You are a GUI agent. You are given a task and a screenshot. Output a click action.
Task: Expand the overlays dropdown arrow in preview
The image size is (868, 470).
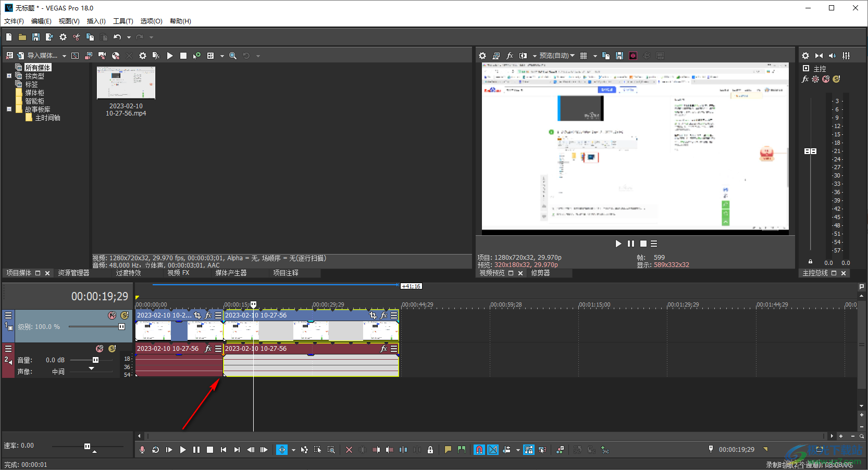595,56
